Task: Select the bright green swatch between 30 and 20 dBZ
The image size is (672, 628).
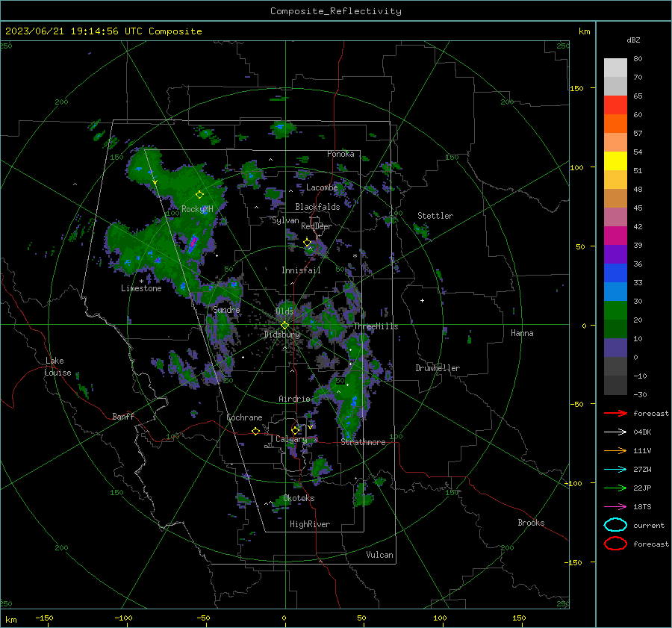Action: click(615, 311)
